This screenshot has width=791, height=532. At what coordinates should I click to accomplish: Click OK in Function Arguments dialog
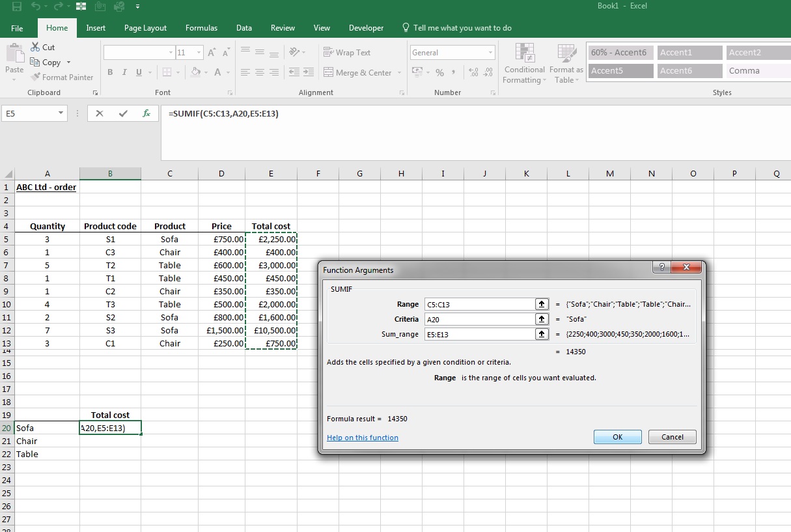pos(618,437)
